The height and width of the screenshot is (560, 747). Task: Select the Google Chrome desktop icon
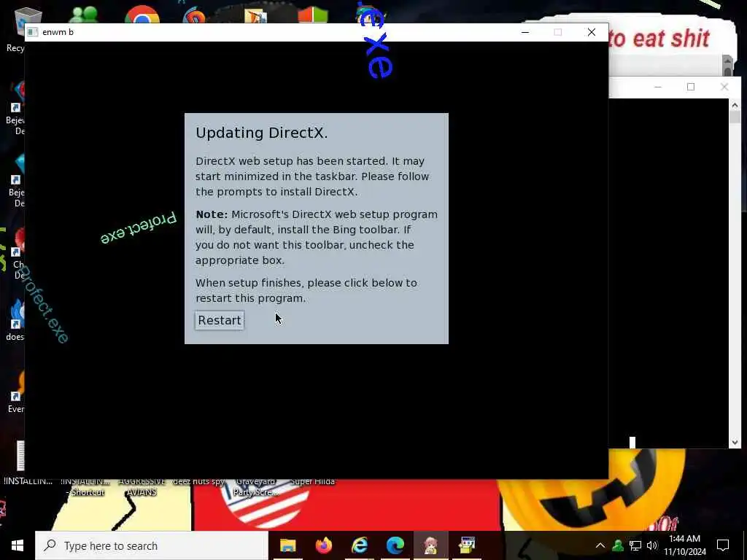point(142,15)
